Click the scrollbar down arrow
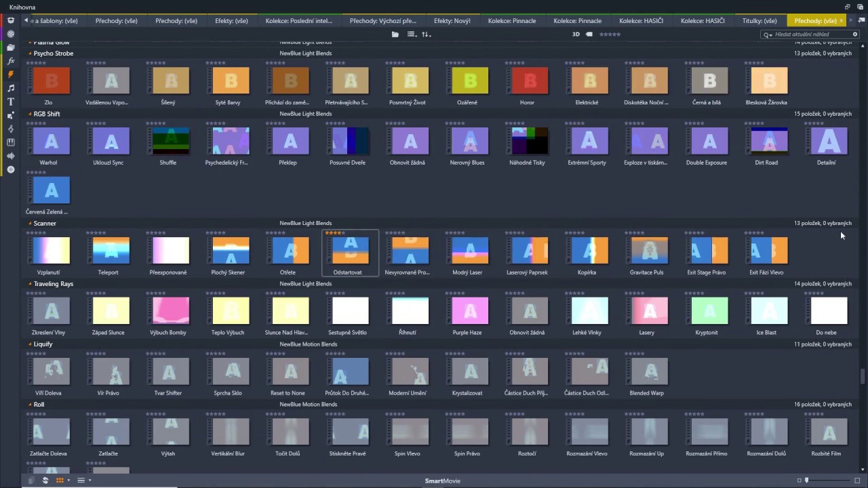 pyautogui.click(x=863, y=470)
